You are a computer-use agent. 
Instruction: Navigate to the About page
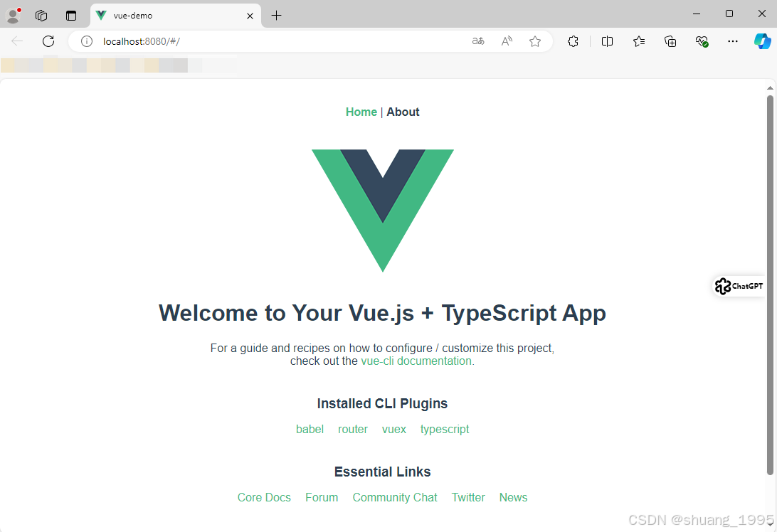(403, 112)
